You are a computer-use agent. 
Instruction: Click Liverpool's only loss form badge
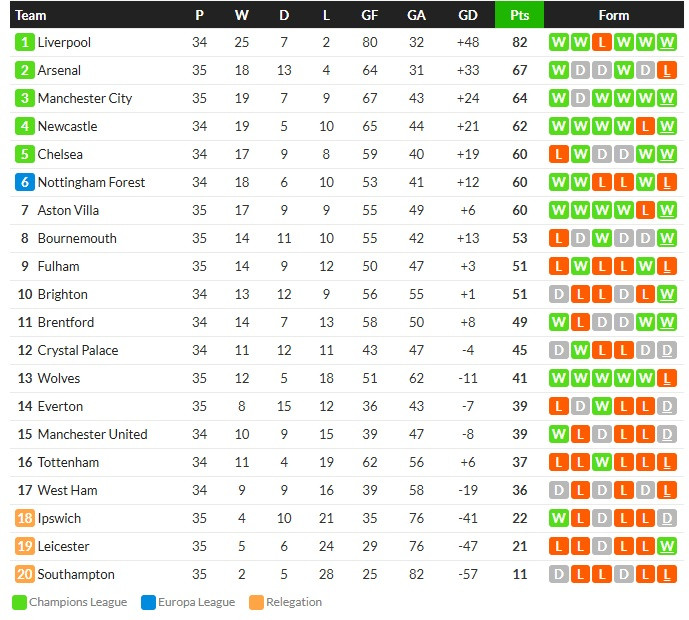pyautogui.click(x=602, y=42)
